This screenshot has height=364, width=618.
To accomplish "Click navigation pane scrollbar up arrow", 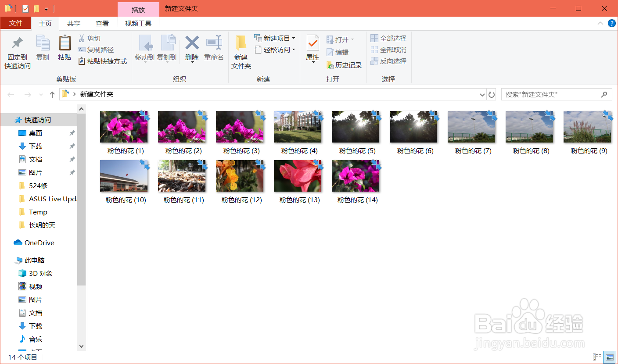I will point(82,108).
